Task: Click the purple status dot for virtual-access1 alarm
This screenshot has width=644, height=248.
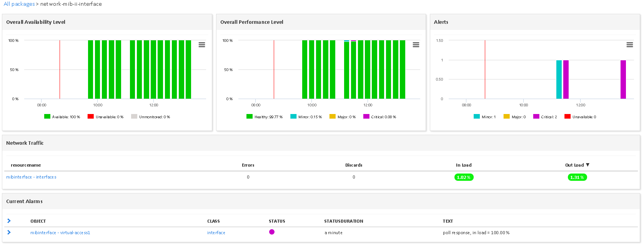Action: pos(272,232)
